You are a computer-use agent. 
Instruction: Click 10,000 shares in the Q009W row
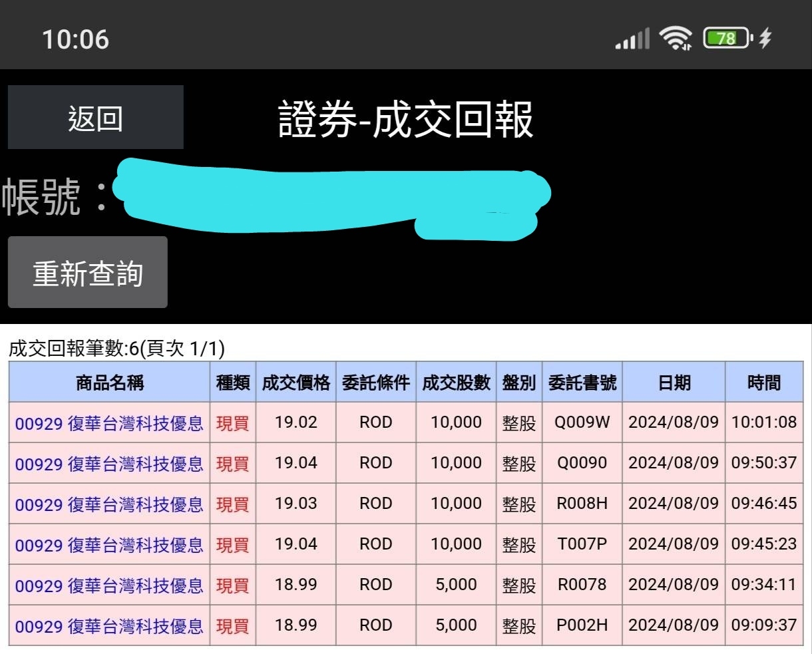[456, 422]
